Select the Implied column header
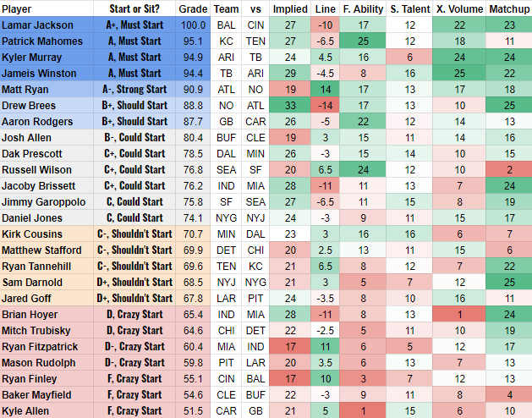 coord(290,8)
